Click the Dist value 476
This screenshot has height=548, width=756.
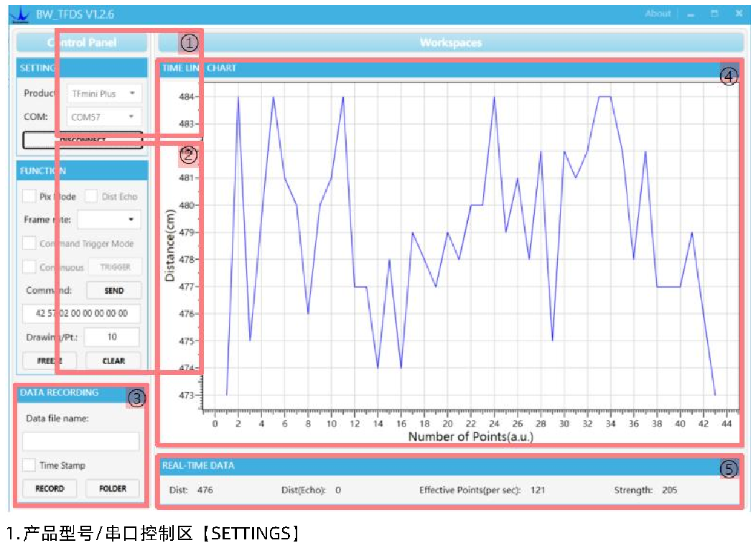tap(205, 490)
